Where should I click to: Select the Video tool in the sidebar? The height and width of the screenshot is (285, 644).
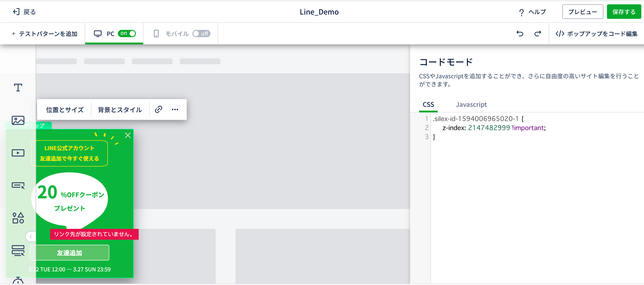18,153
